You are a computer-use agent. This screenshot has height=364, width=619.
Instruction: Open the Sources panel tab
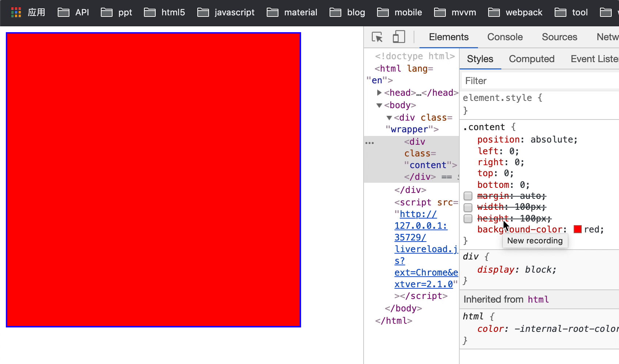(559, 37)
